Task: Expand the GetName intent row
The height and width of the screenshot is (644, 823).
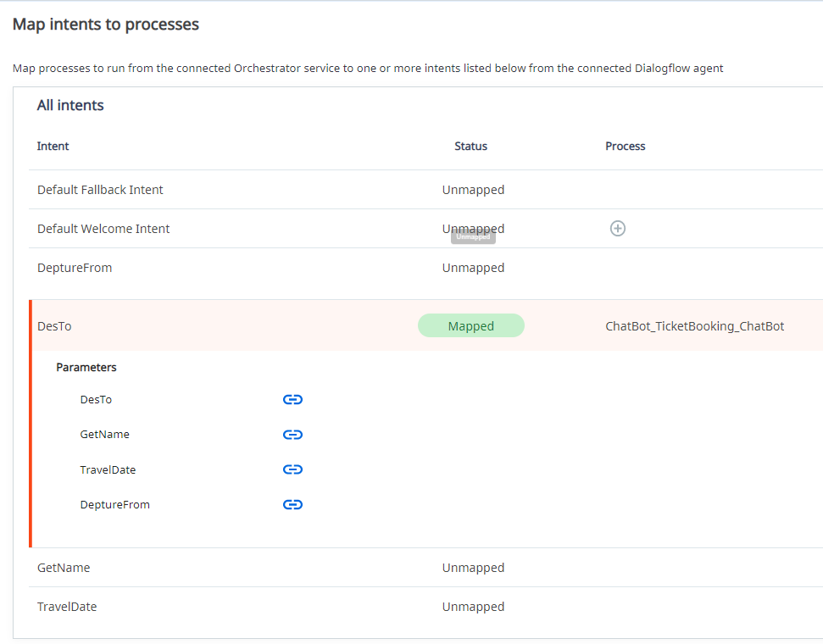Action: point(63,567)
